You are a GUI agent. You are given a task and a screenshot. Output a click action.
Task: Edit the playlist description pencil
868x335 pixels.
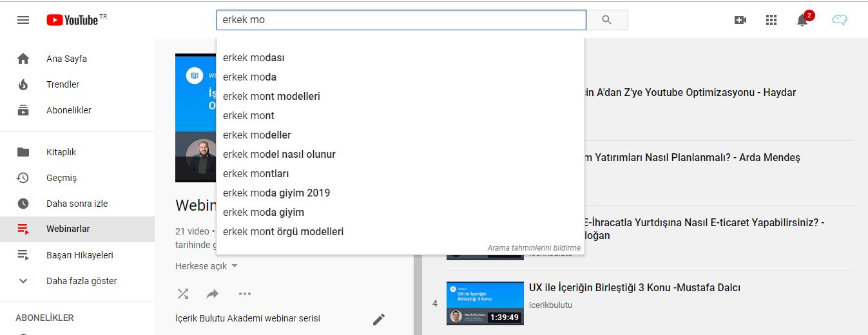pos(379,319)
